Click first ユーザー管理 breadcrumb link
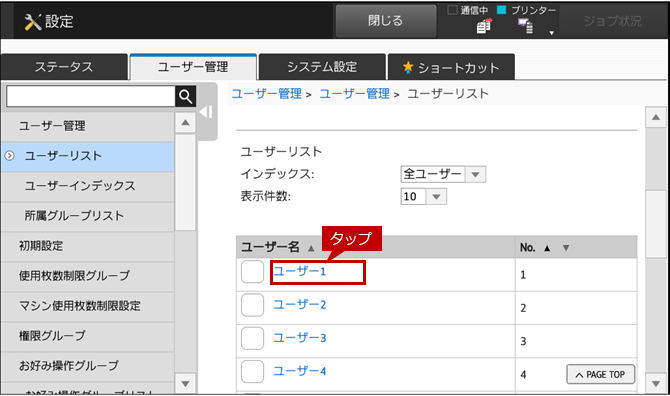670x396 pixels. coord(267,94)
